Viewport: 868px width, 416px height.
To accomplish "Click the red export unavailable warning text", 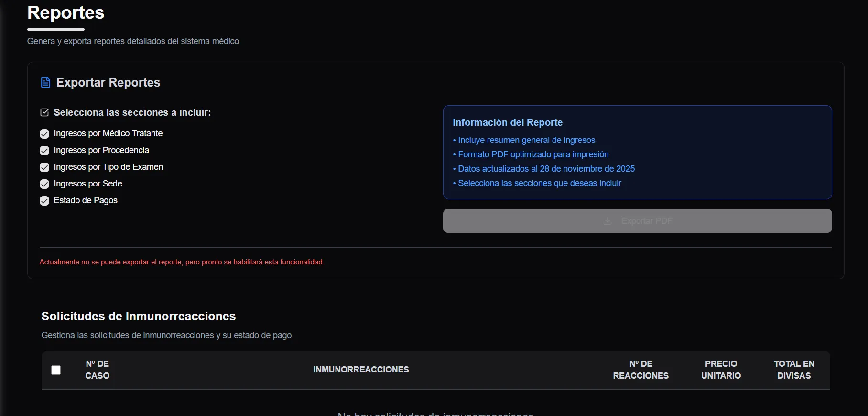I will click(182, 262).
